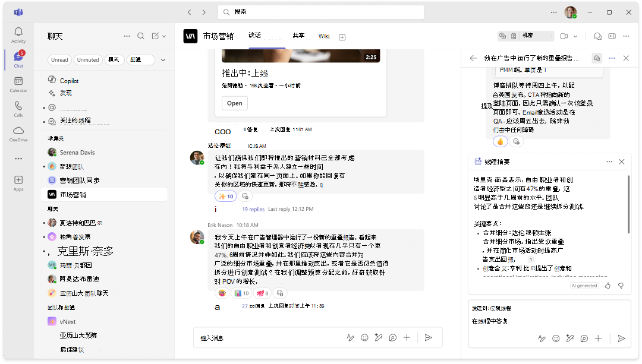Viewport: 642px width, 364px height.
Task: Switch to the Wiki tab
Action: (x=324, y=36)
